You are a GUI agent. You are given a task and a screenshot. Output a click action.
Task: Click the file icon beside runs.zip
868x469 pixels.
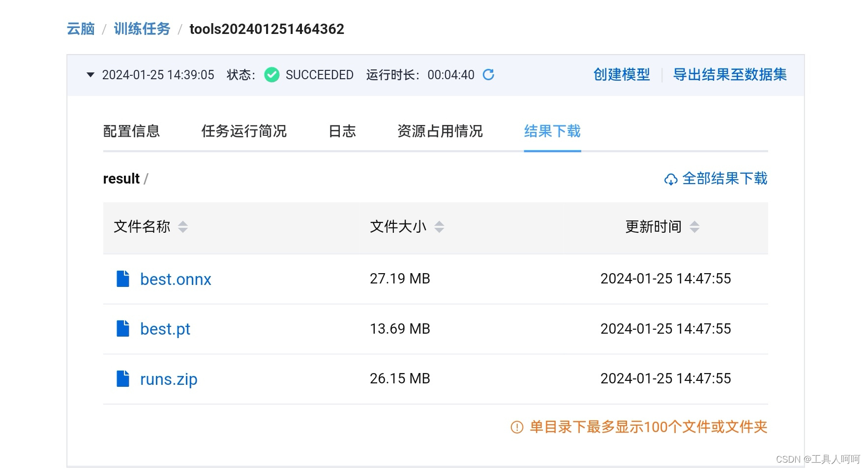123,378
